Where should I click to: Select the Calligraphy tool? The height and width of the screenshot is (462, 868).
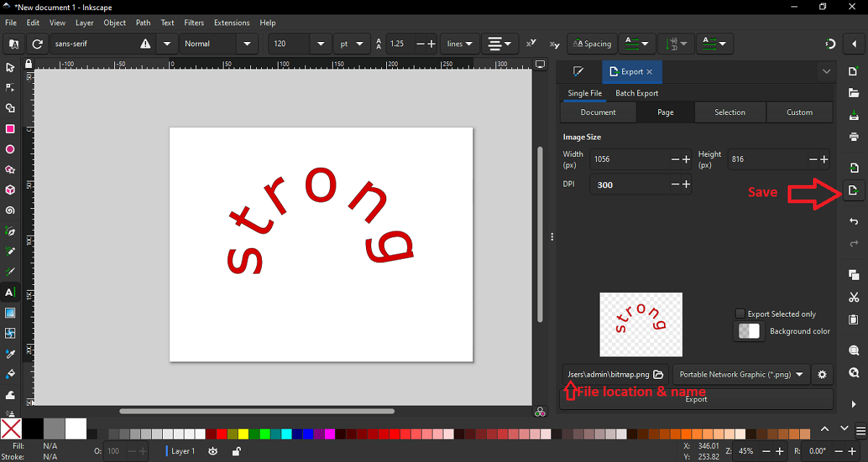pos(10,272)
